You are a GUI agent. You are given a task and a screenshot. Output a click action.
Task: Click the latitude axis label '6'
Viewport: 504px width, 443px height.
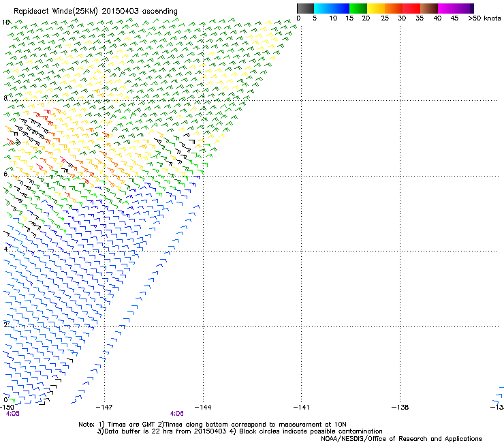point(5,174)
